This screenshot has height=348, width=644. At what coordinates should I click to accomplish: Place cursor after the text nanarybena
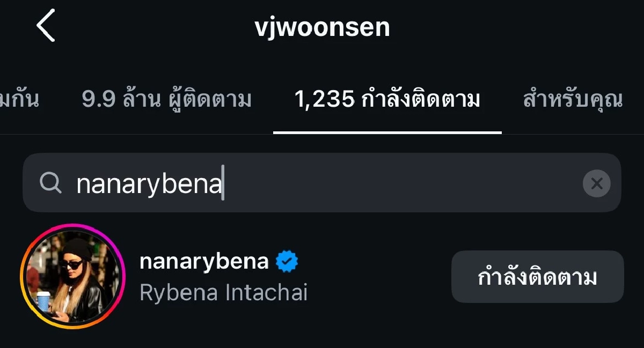click(x=225, y=182)
